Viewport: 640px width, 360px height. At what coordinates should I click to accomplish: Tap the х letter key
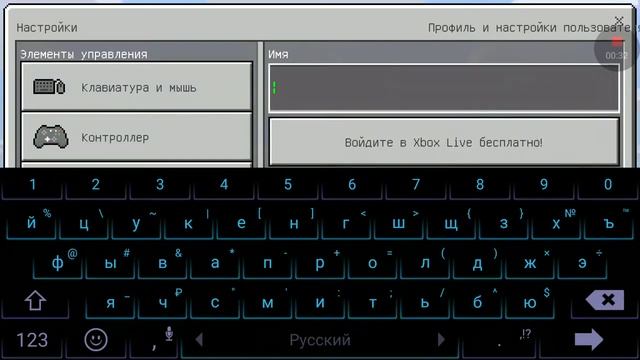coord(556,223)
